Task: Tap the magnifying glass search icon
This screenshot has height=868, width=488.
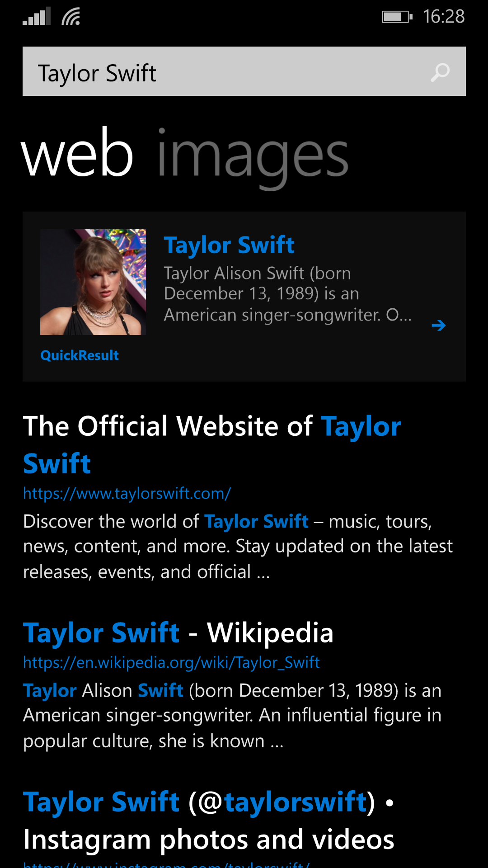Action: tap(440, 72)
